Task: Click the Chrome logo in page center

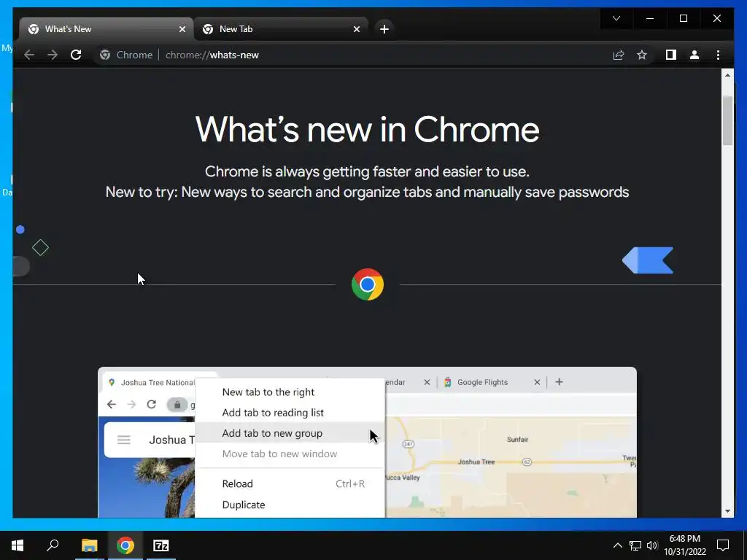Action: [x=368, y=284]
